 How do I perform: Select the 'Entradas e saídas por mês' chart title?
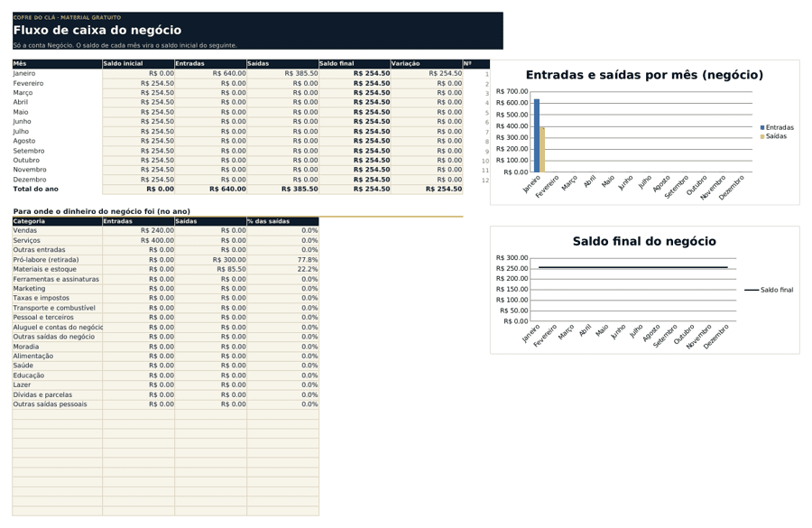tap(644, 75)
